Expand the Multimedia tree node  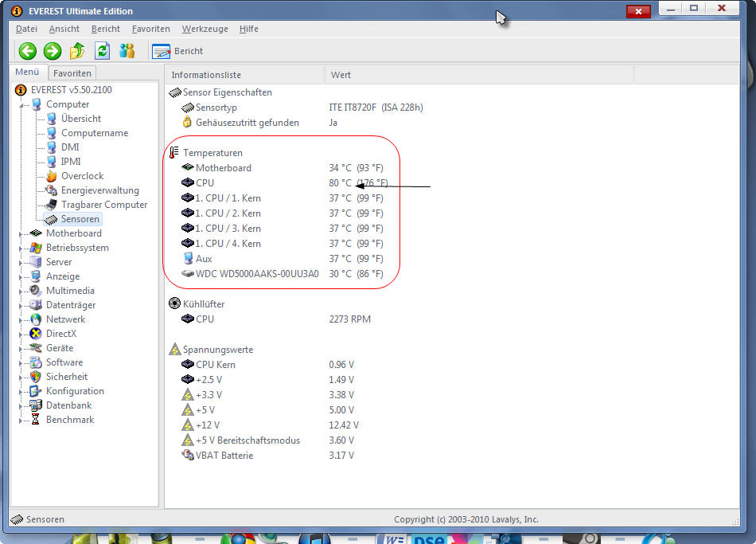point(21,292)
